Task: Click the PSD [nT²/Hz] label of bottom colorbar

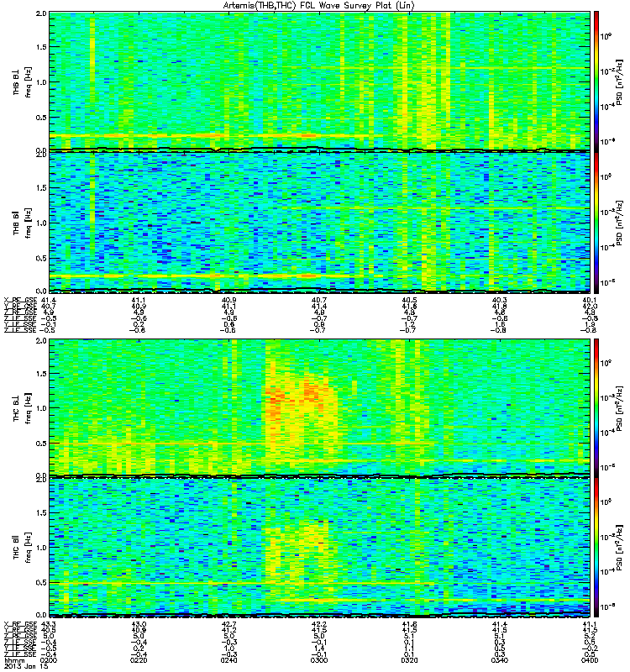Action: (x=619, y=548)
